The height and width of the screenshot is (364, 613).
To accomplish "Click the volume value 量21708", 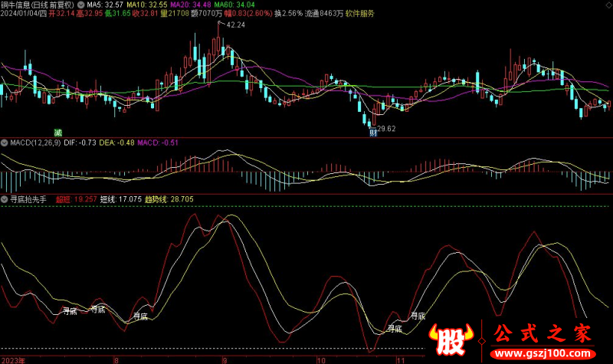I will pos(175,13).
